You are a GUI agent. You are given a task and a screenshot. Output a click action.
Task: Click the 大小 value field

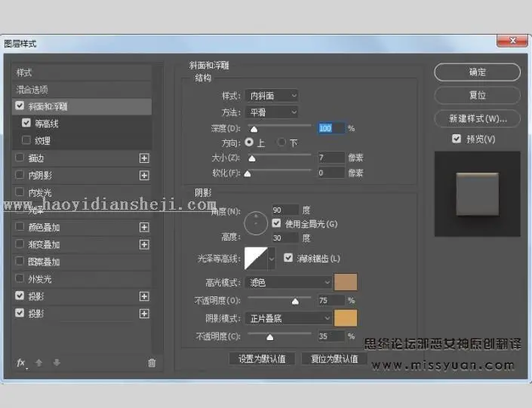tap(331, 158)
